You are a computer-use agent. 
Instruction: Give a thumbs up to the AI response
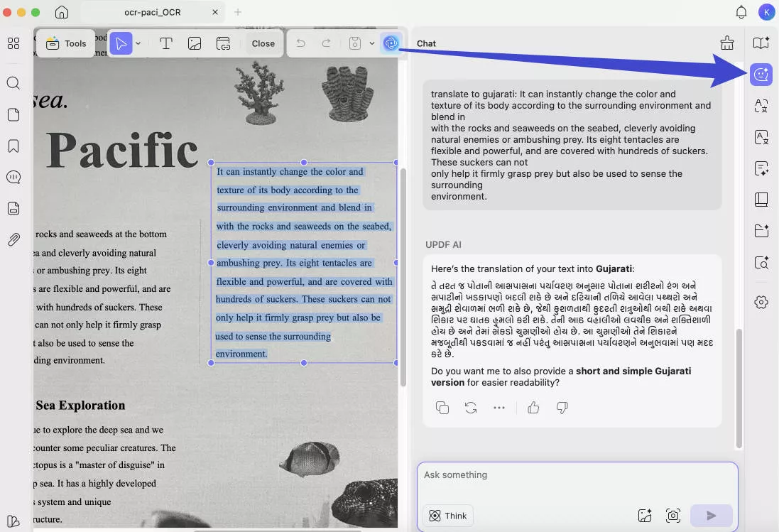click(x=533, y=407)
